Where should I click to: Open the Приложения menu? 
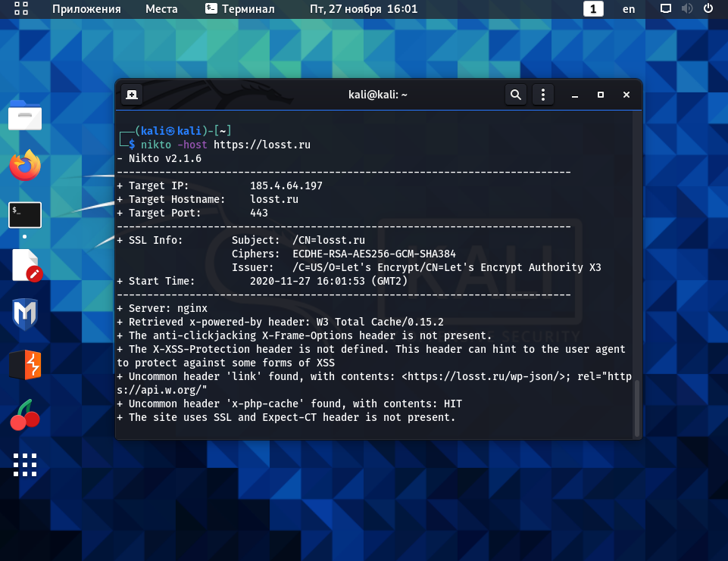pyautogui.click(x=86, y=9)
